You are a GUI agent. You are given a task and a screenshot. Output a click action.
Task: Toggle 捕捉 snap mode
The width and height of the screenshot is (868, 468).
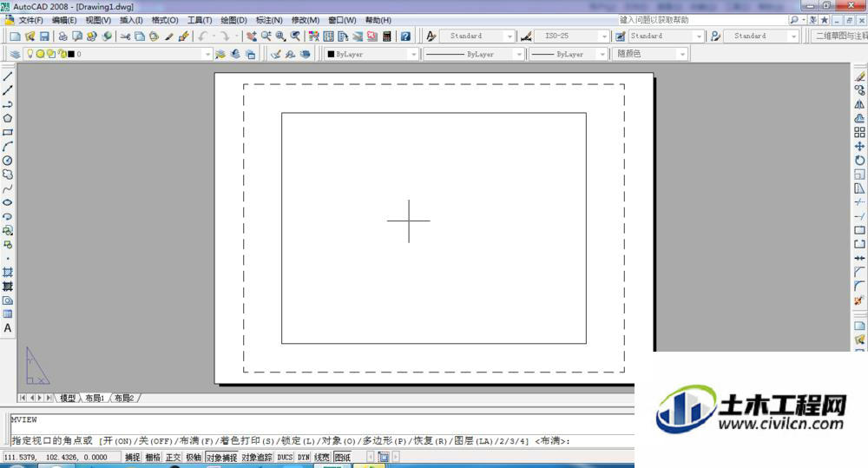click(x=132, y=457)
